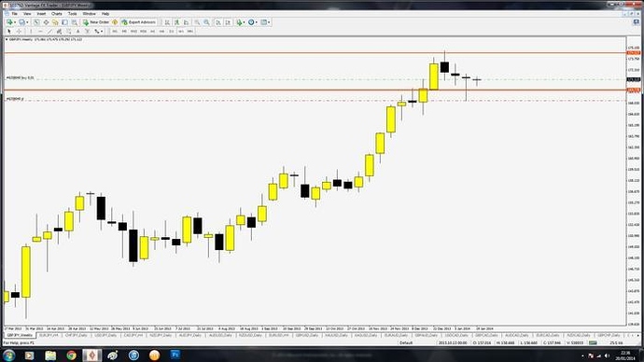This screenshot has height=362, width=644.
Task: Select the text label tool
Action: pyautogui.click(x=87, y=31)
